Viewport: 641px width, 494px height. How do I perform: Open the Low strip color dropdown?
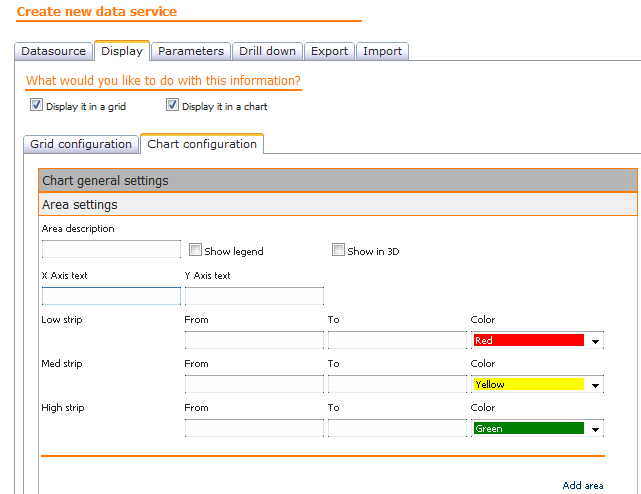[x=596, y=341]
